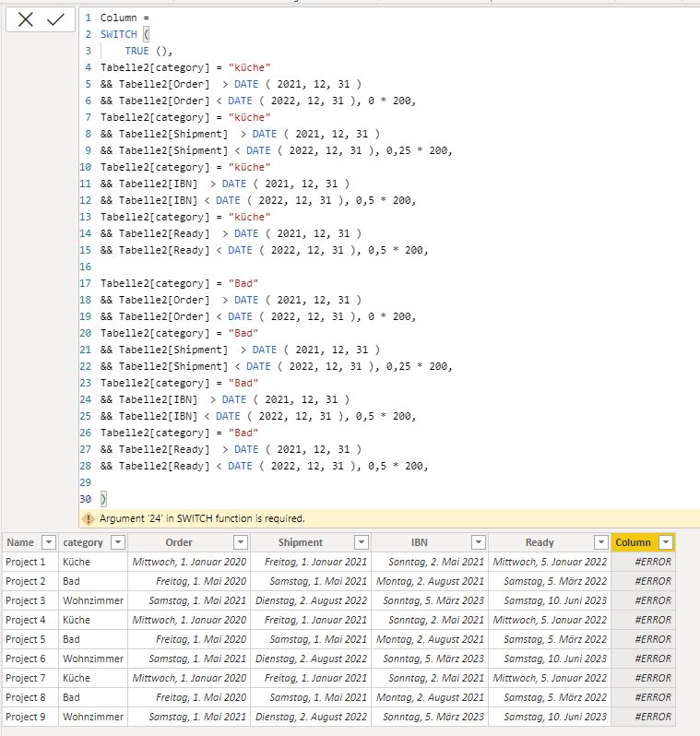Viewport: 700px width, 736px height.
Task: Click the warning icon beside the error message
Action: [x=88, y=518]
